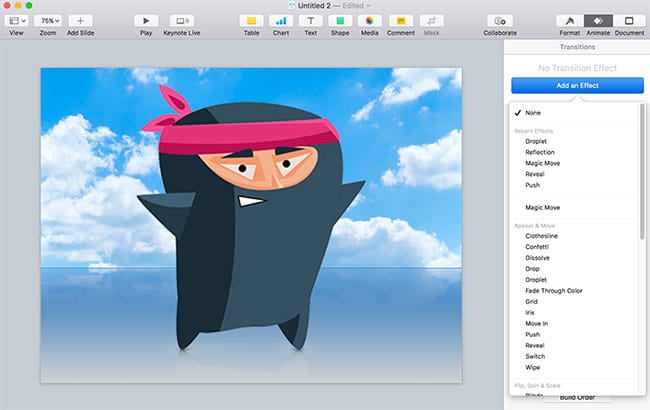Click the effects list scrollbar

tap(642, 170)
